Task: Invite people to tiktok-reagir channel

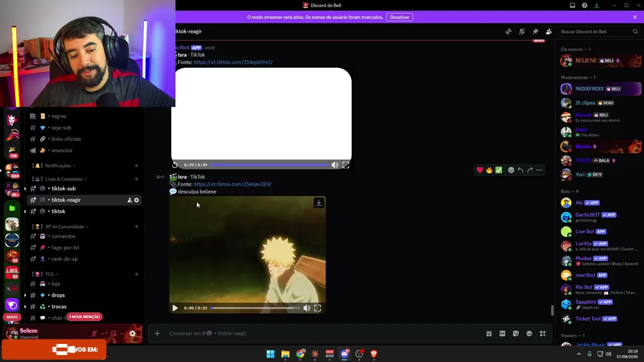Action: click(x=129, y=200)
